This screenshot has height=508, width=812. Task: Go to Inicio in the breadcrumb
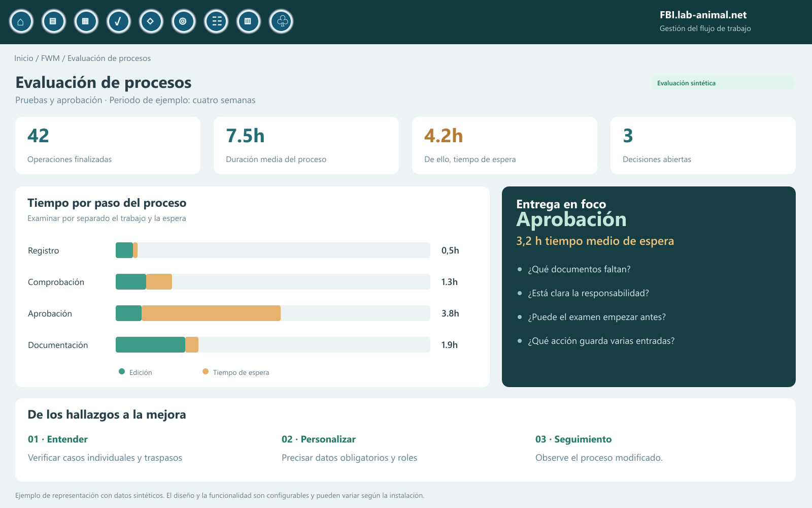click(x=23, y=58)
